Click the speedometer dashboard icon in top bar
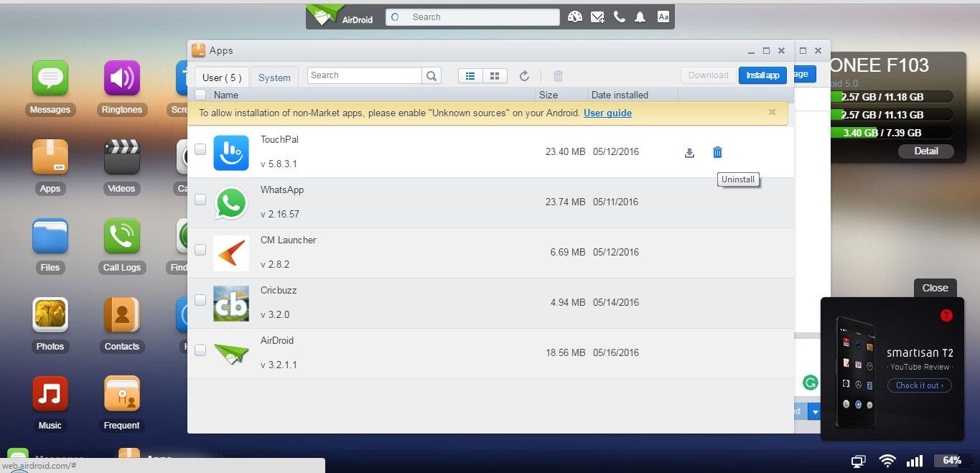The width and height of the screenshot is (980, 473). click(x=574, y=17)
